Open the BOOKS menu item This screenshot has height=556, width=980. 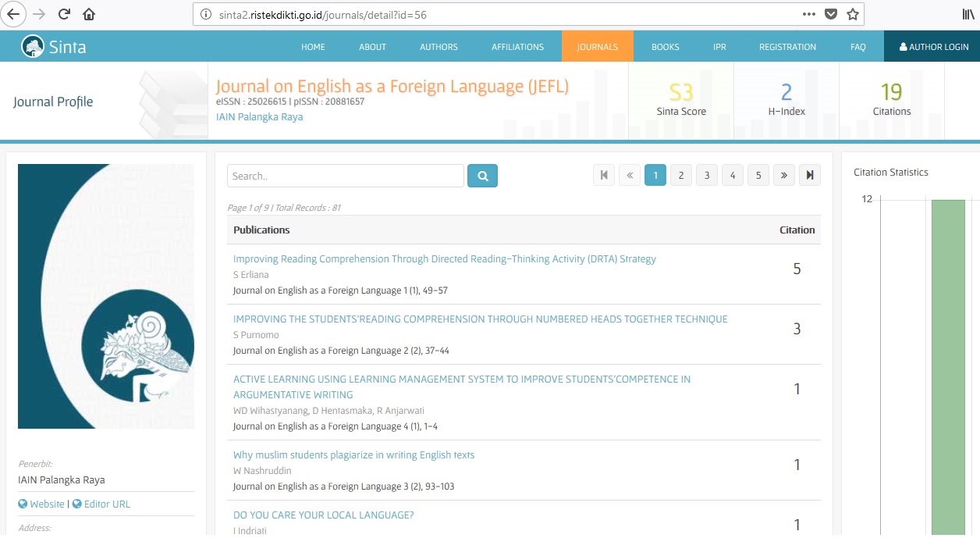click(x=666, y=47)
